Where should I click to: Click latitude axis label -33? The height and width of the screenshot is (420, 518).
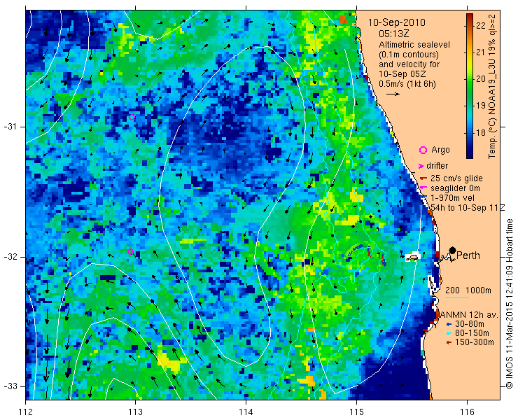tap(10, 386)
